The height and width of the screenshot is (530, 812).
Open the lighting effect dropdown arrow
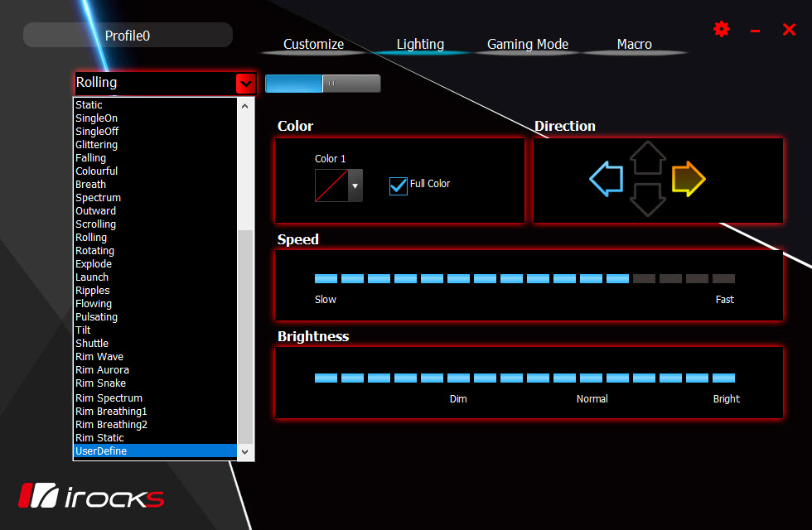tap(245, 84)
